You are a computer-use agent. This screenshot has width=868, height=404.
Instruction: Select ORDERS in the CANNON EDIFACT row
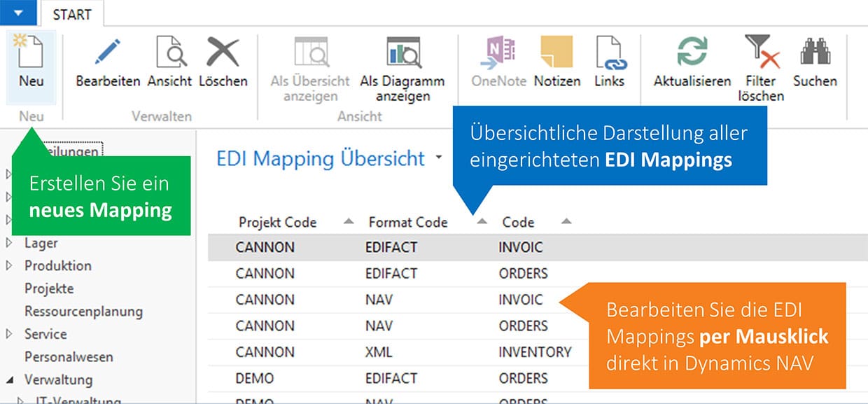point(523,273)
